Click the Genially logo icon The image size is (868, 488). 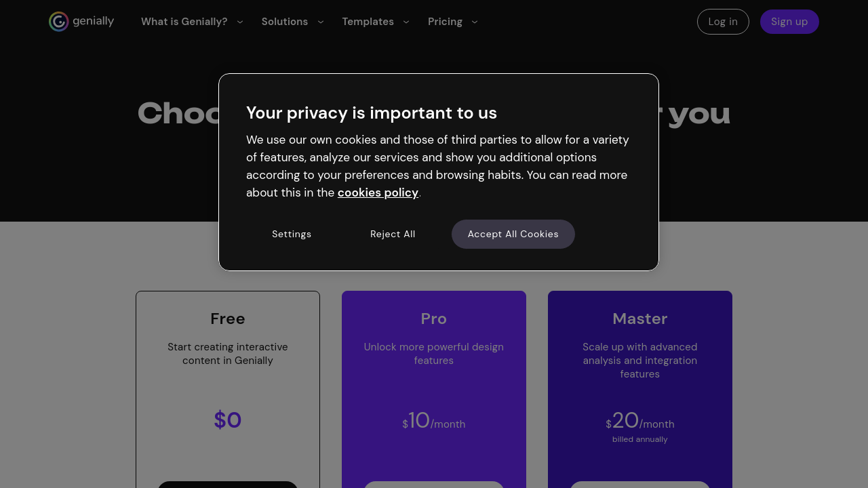(x=59, y=22)
